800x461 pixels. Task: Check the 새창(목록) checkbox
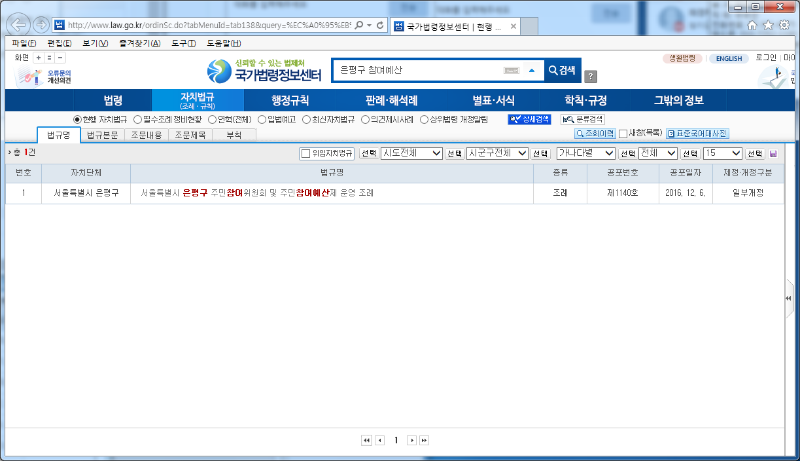coord(623,134)
